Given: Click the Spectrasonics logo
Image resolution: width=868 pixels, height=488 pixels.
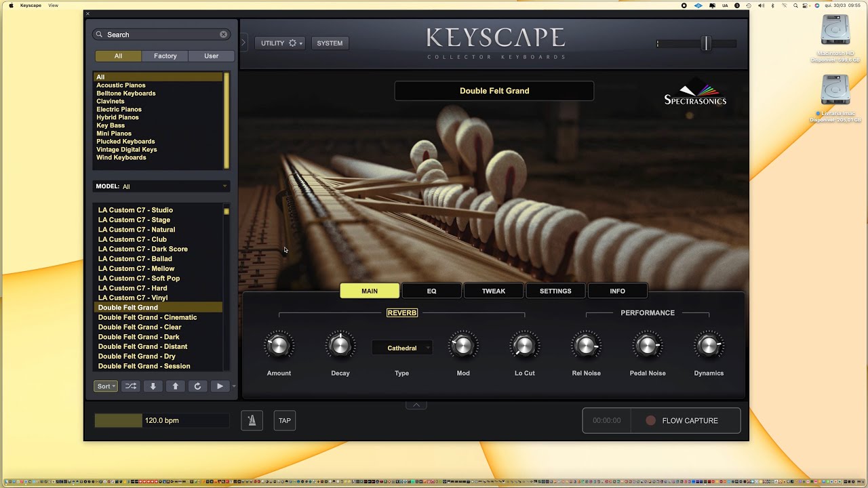Looking at the screenshot, I should click(695, 92).
